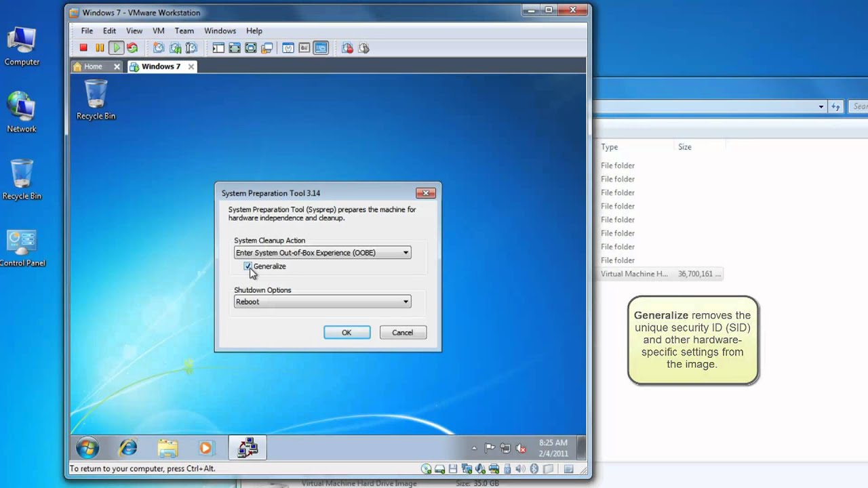The width and height of the screenshot is (868, 488).
Task: Open Windows Explorer folder icon on guest taskbar
Action: pos(167,447)
